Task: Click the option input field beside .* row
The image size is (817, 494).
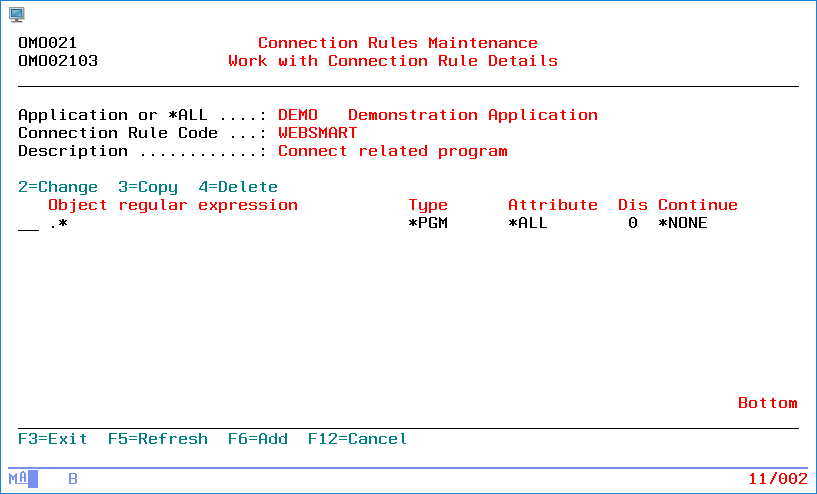Action: click(28, 224)
